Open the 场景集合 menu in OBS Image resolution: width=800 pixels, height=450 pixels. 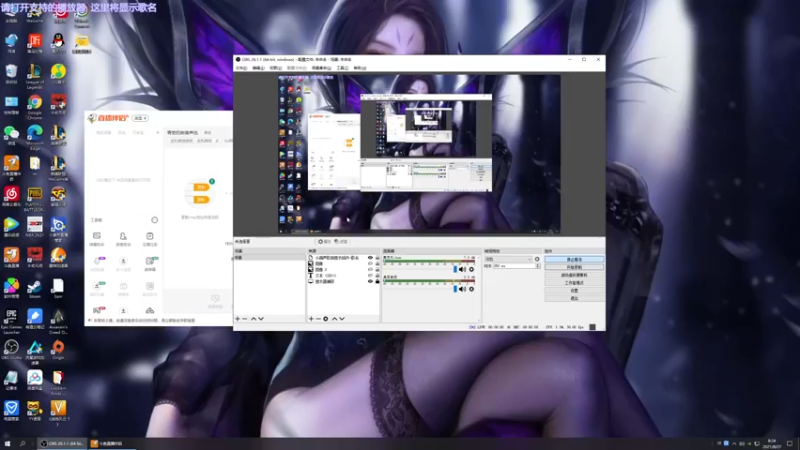(321, 68)
